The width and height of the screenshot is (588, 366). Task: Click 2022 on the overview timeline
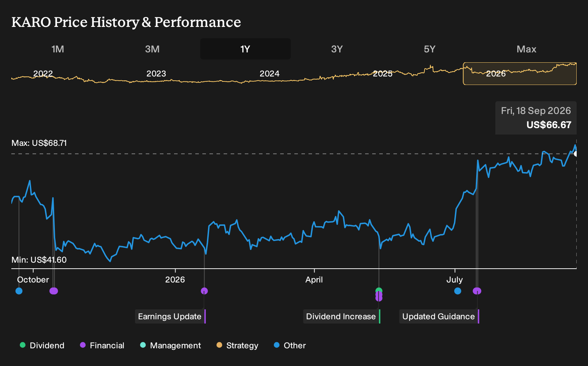(43, 74)
